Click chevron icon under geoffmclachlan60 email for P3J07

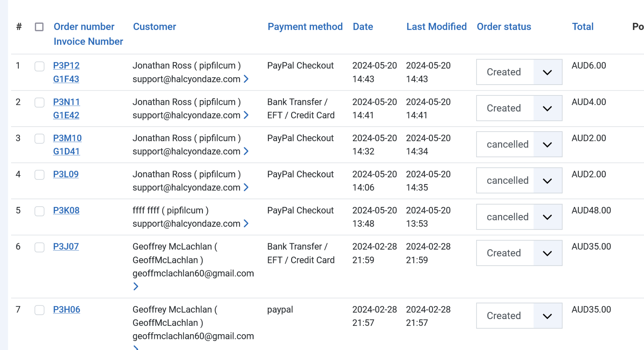136,287
